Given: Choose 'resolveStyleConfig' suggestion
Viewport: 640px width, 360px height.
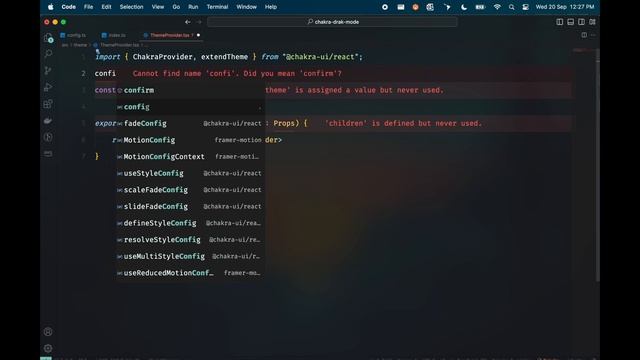Looking at the screenshot, I should (x=191, y=240).
